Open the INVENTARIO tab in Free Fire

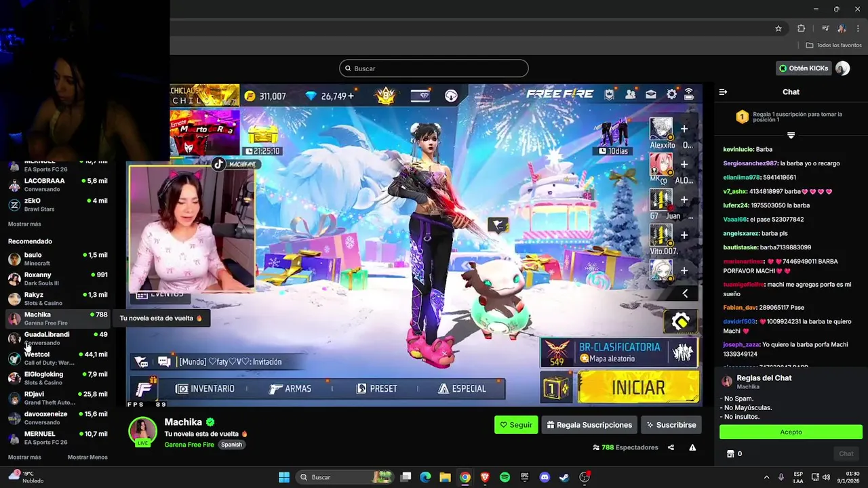pyautogui.click(x=205, y=388)
